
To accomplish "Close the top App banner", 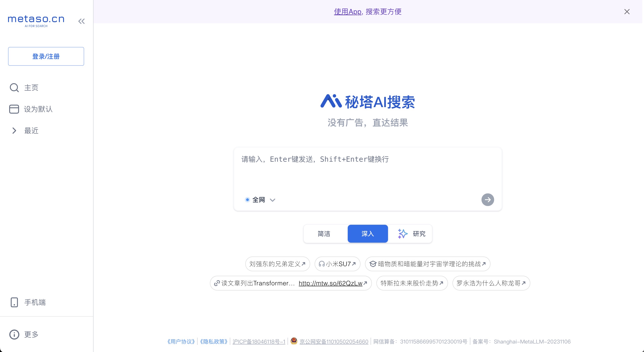I will pyautogui.click(x=627, y=12).
